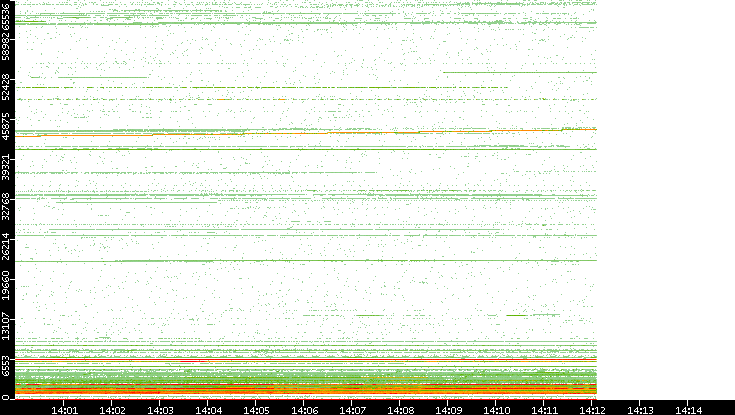Pick the 14:07 time axis marker
This screenshot has width=735, height=415.
(352, 408)
